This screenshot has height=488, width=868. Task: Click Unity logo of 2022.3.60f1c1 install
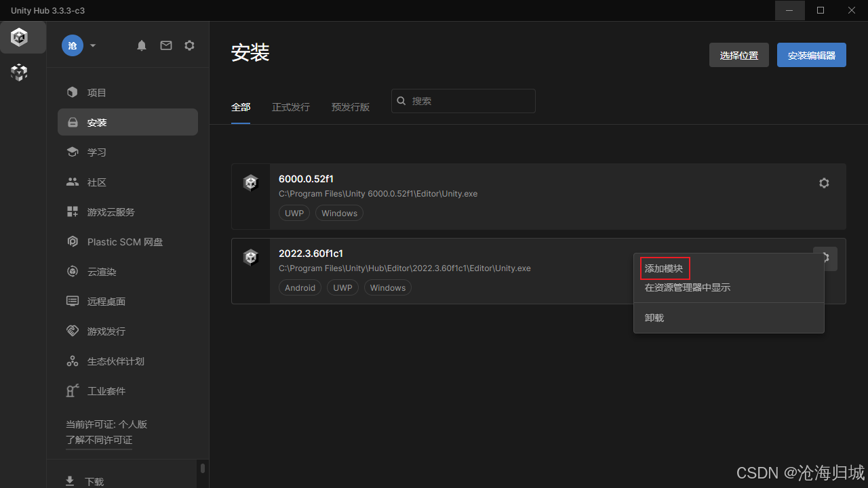click(x=251, y=258)
